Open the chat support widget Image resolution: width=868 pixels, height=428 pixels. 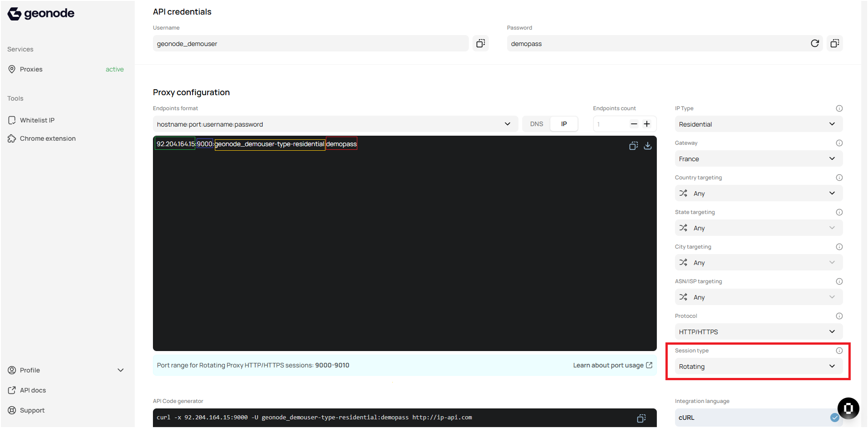pyautogui.click(x=848, y=408)
